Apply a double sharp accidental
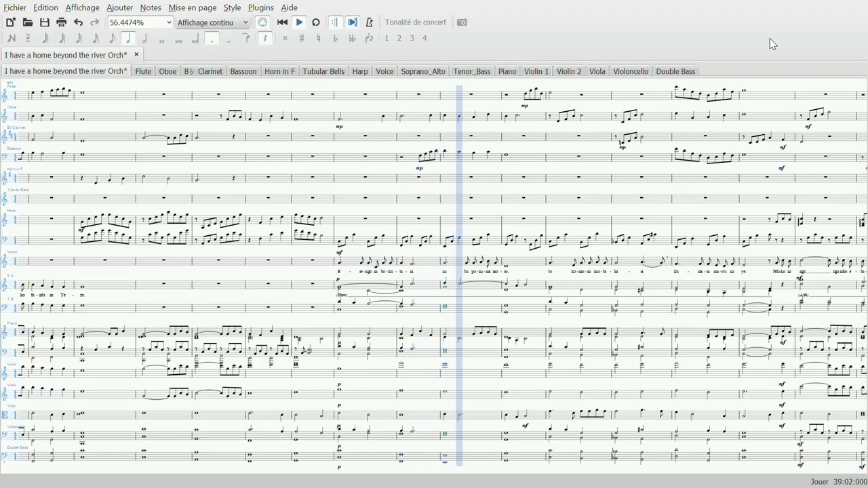Viewport: 868px width, 488px height. coord(285,39)
